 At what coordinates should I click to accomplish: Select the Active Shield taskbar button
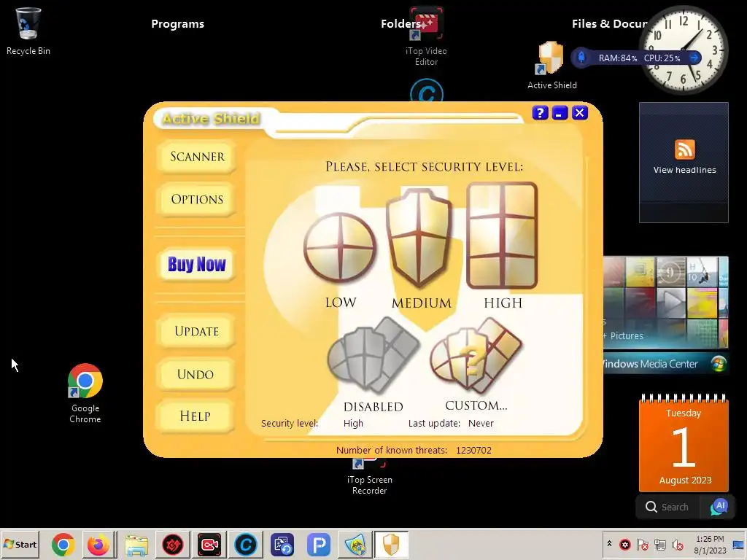tap(391, 544)
